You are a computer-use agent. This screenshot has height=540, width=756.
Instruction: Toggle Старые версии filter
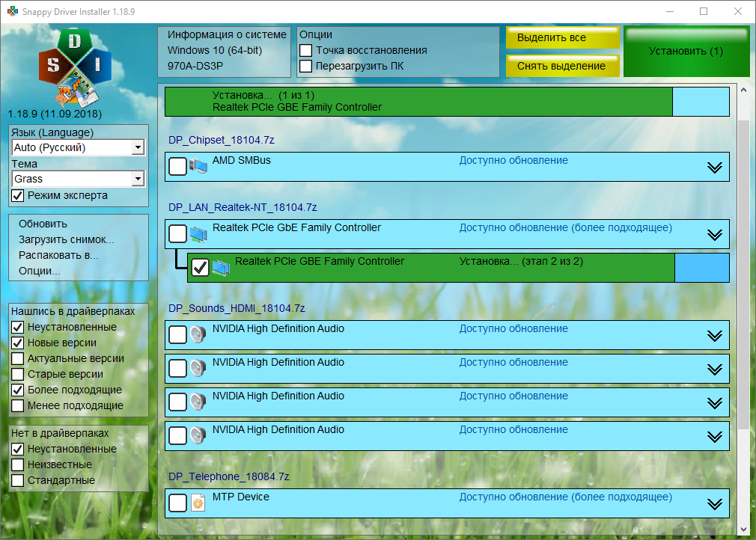pyautogui.click(x=18, y=374)
